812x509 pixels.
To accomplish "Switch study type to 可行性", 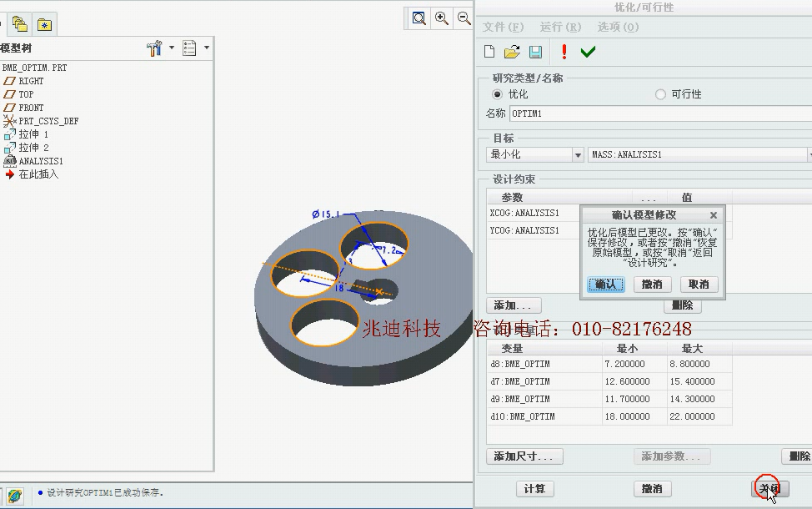I will coord(659,93).
